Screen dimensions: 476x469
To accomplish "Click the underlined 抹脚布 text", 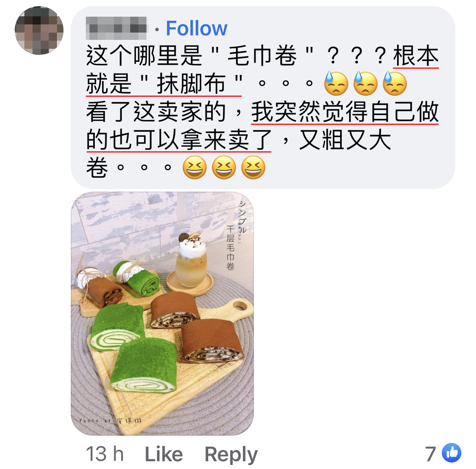I will point(191,83).
